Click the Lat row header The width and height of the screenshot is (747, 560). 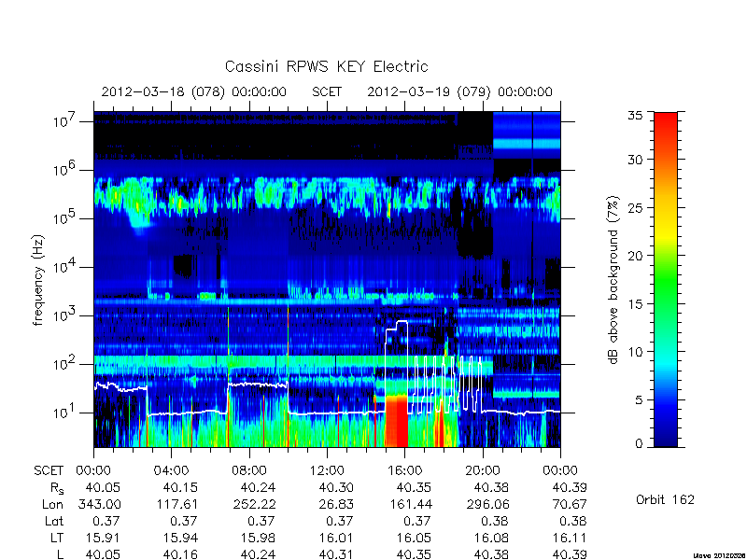point(54,521)
